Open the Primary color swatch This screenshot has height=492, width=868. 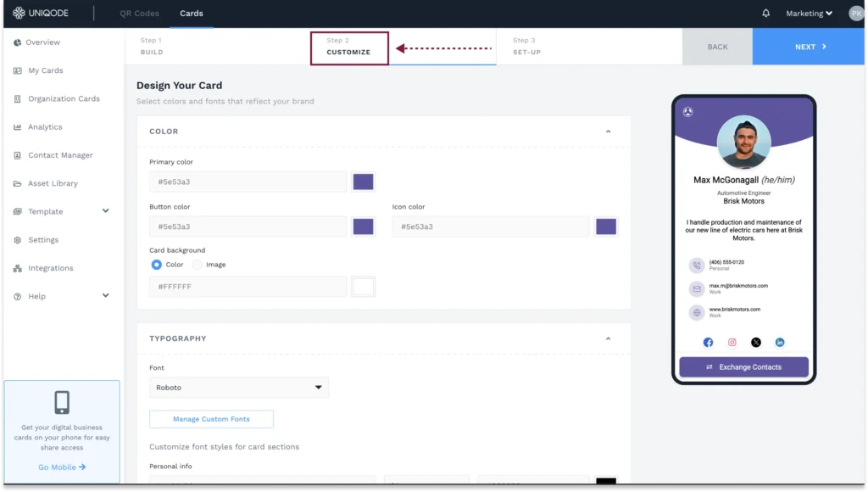coord(363,182)
